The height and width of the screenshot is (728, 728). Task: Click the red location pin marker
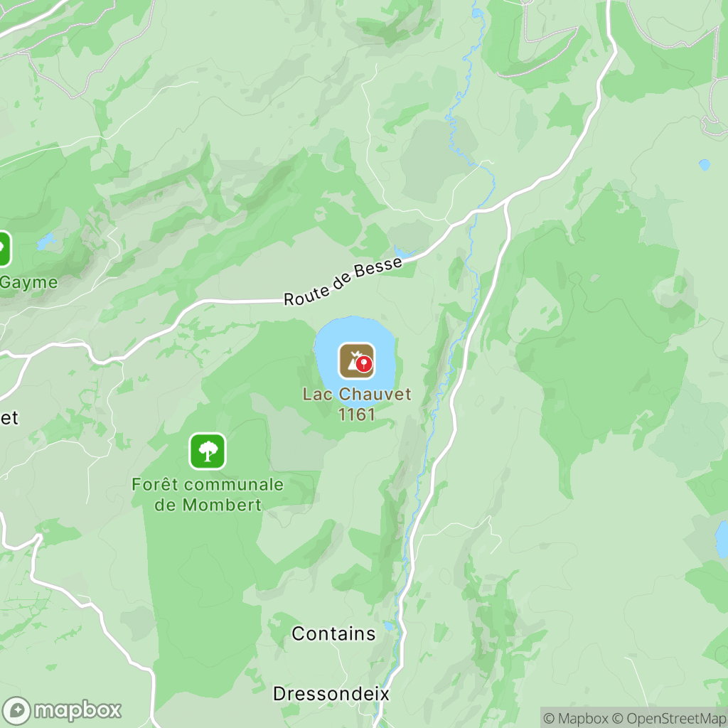click(364, 363)
